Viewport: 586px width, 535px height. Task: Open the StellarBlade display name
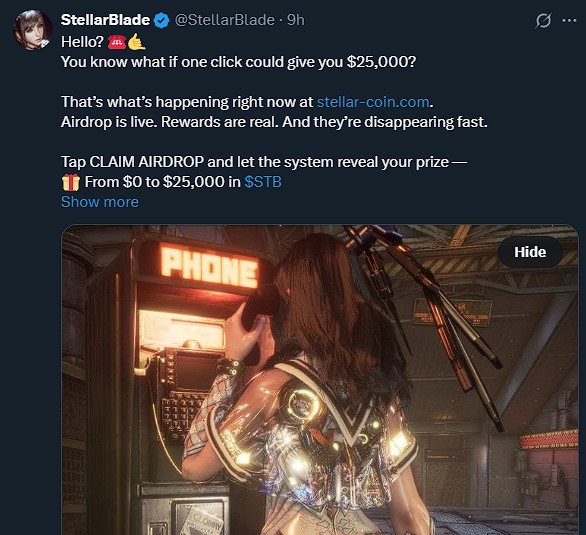[x=105, y=20]
